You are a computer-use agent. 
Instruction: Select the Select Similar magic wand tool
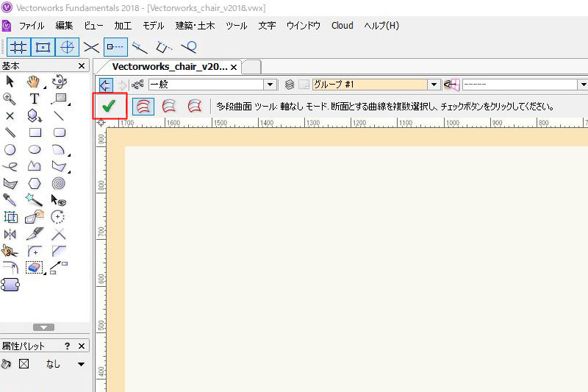[x=34, y=200]
